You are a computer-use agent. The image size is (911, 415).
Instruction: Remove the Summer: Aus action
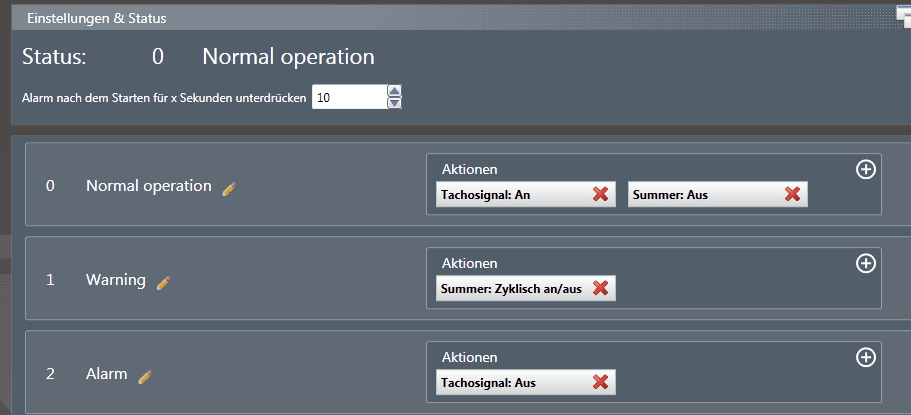click(792, 194)
